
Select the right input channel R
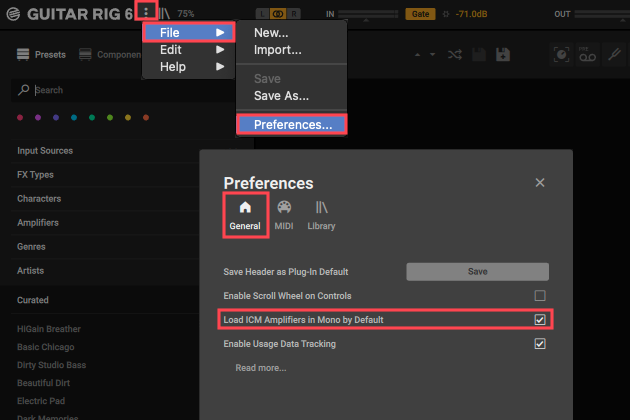coord(294,14)
